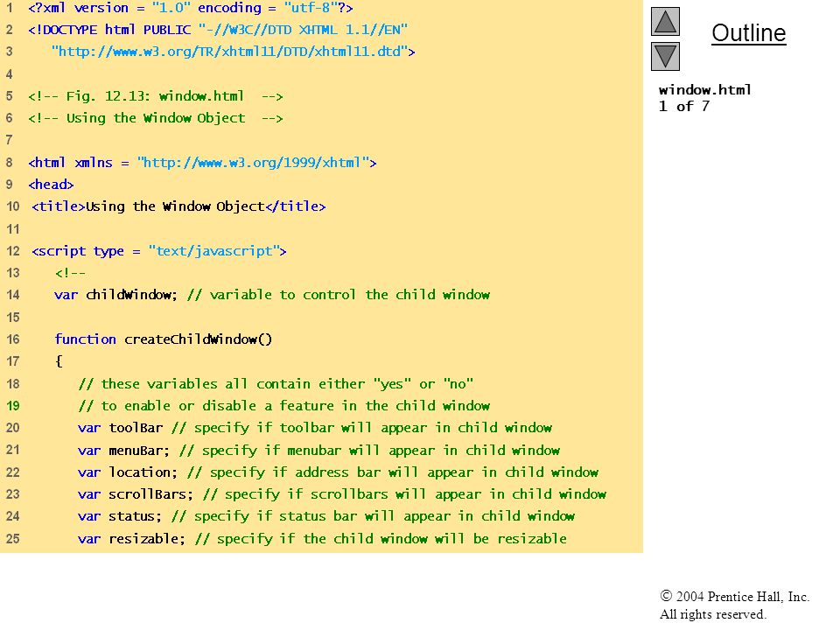Click the DOCTYPE html PUBLIC line
The height and width of the screenshot is (630, 840).
tap(218, 30)
